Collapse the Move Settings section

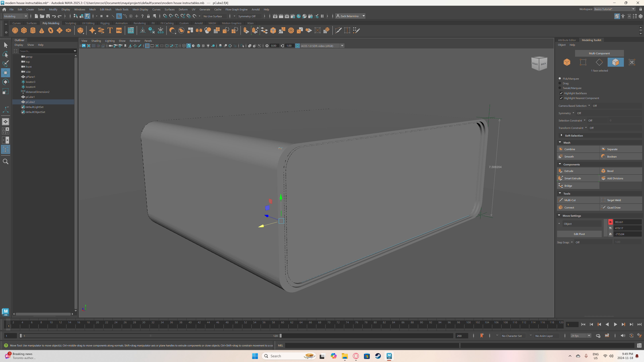pos(559,215)
